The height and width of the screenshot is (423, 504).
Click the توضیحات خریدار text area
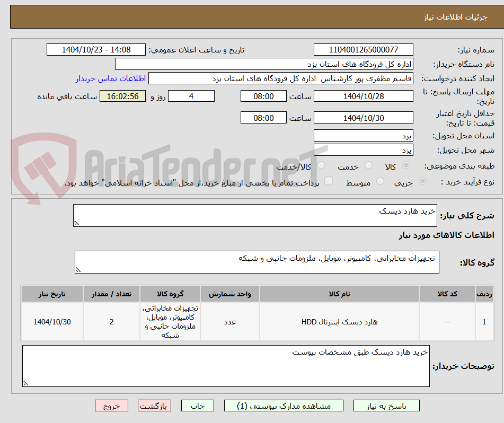click(226, 366)
